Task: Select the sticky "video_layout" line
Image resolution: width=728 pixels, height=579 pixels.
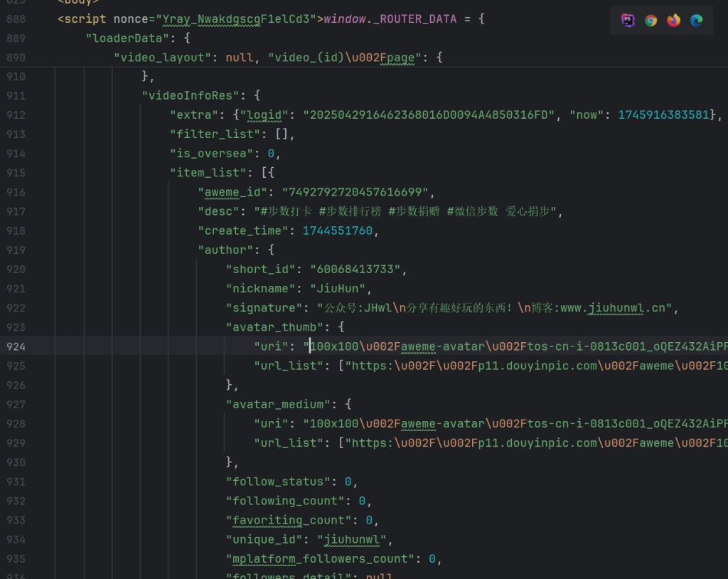Action: [163, 58]
